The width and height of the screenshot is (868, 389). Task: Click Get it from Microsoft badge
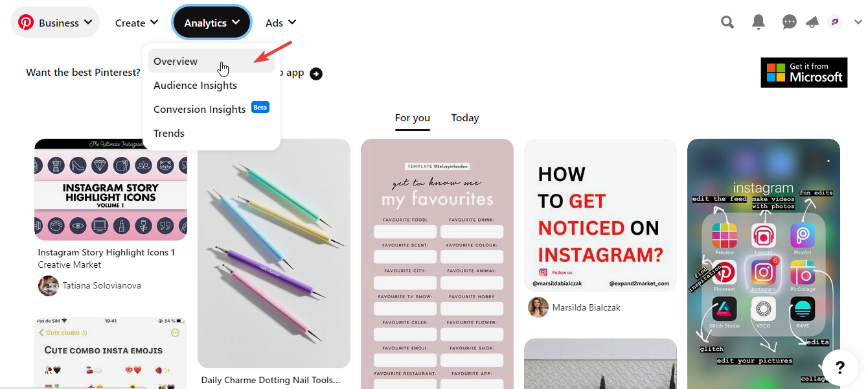tap(804, 73)
